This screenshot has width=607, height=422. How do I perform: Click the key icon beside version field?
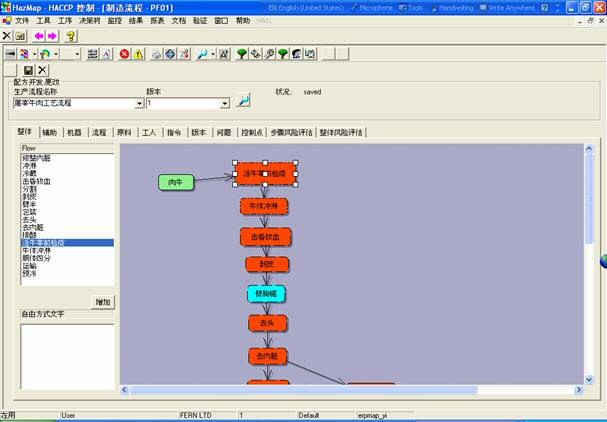[x=241, y=102]
